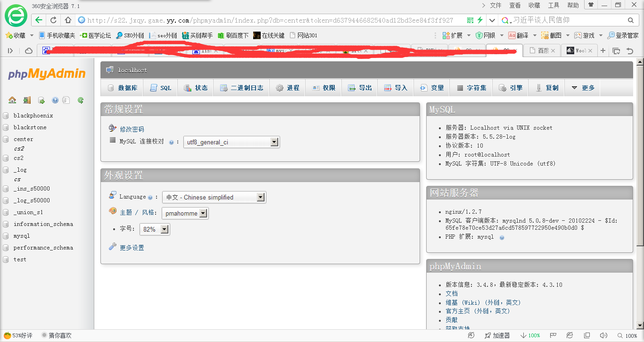Select the mysql database in sidebar
The width and height of the screenshot is (644, 342).
pyautogui.click(x=22, y=236)
